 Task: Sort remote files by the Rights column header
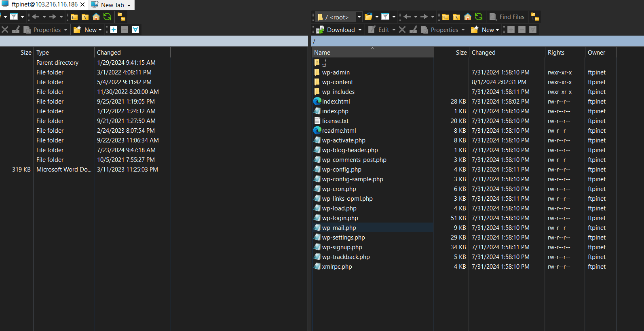565,53
